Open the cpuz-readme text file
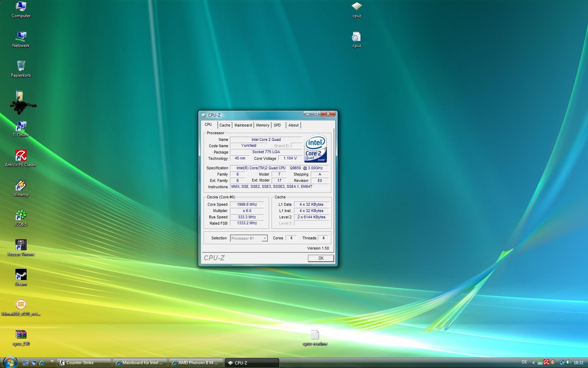Viewport: 588px width, 368px height. pos(315,335)
